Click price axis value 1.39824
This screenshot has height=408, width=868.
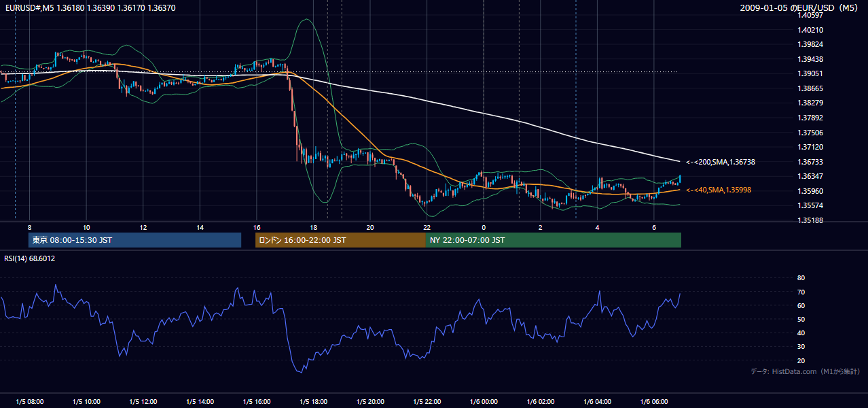click(x=810, y=44)
